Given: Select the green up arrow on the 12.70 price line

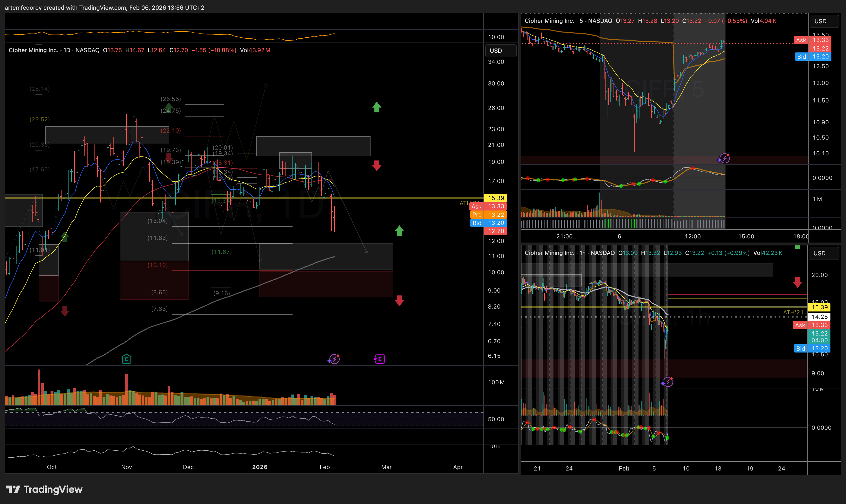Looking at the screenshot, I should 399,231.
